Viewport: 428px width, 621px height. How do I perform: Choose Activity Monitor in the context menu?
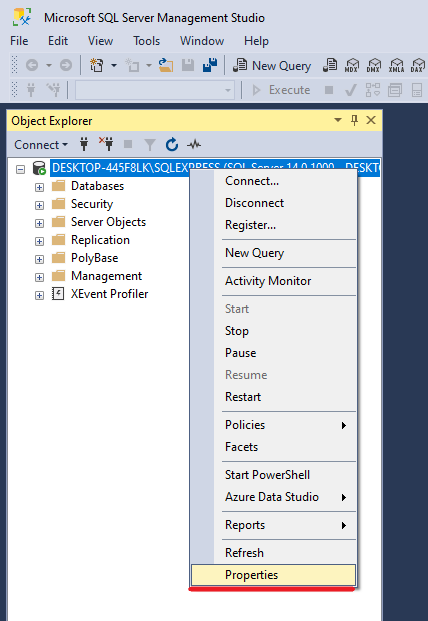pos(274,281)
